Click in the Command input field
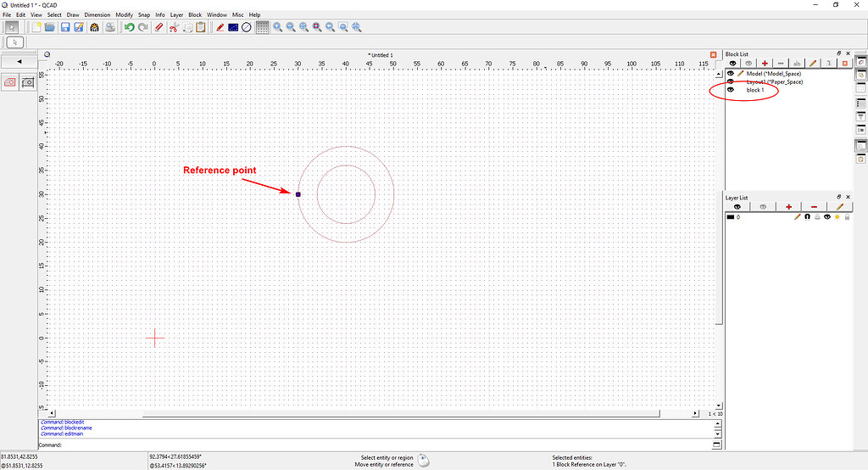Screen dimensions: 868x470 click(387, 445)
